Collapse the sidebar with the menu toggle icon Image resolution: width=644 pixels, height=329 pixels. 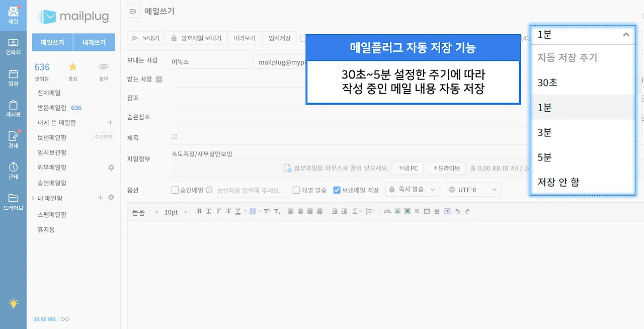pos(133,11)
